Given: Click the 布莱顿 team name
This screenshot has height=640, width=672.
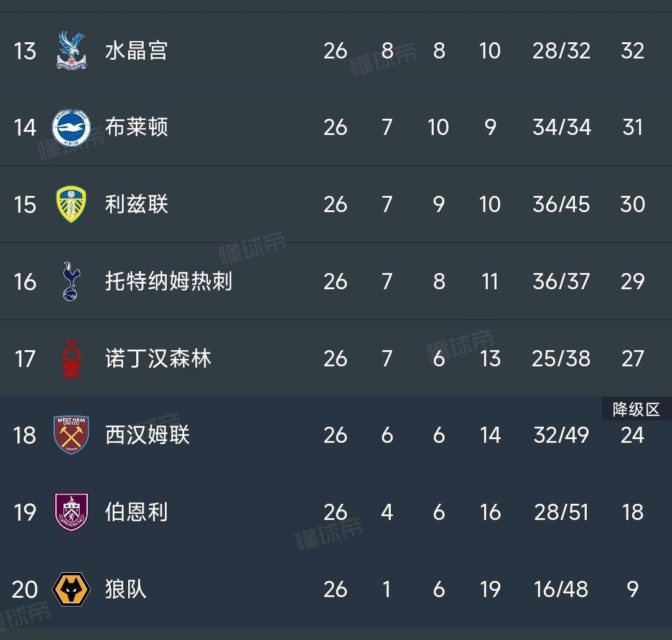Looking at the screenshot, I should [136, 128].
